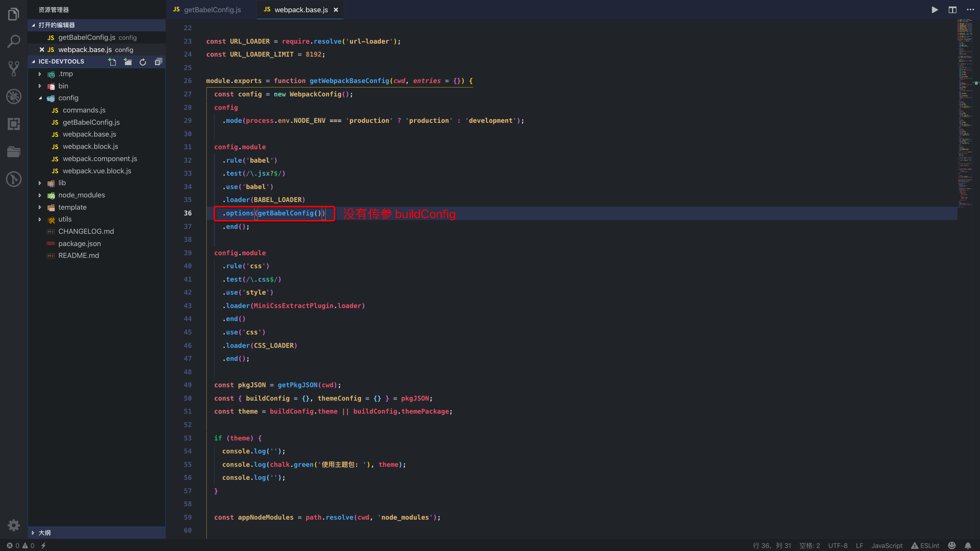Create a new folder in ICE-DEVTOOLS
The image size is (980, 551).
[127, 62]
